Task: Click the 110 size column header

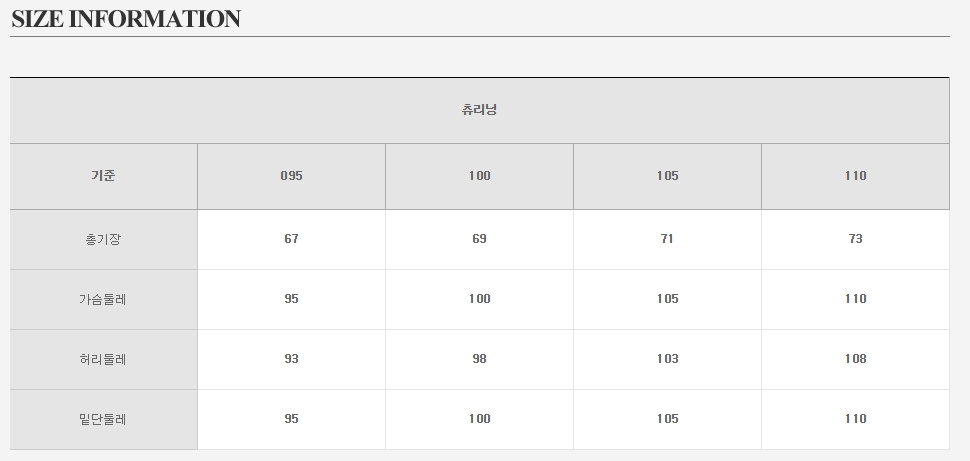Action: tap(855, 176)
